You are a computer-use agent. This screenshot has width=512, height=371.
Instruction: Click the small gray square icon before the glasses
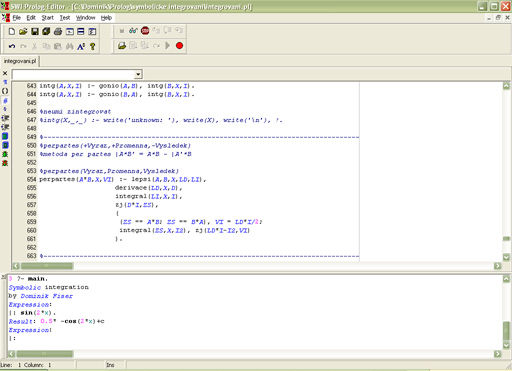[x=122, y=31]
